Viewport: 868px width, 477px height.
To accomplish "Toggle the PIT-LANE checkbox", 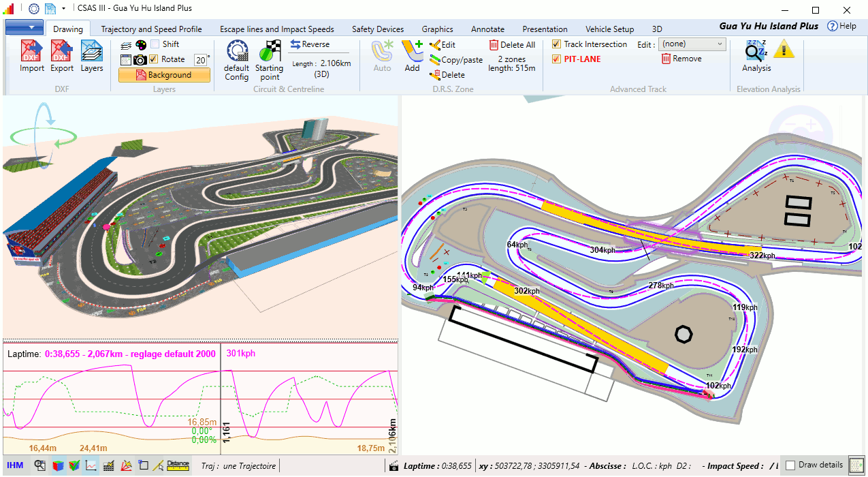I will 557,59.
